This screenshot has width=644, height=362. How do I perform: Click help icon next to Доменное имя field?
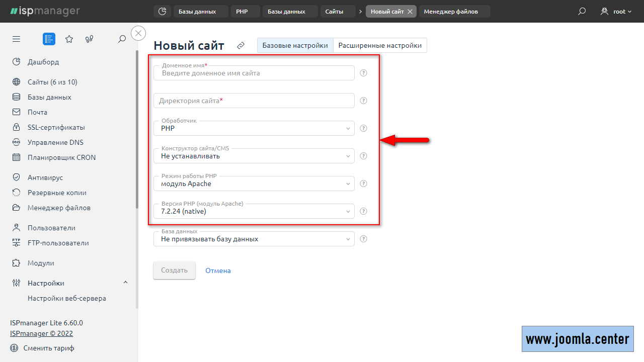pyautogui.click(x=364, y=73)
